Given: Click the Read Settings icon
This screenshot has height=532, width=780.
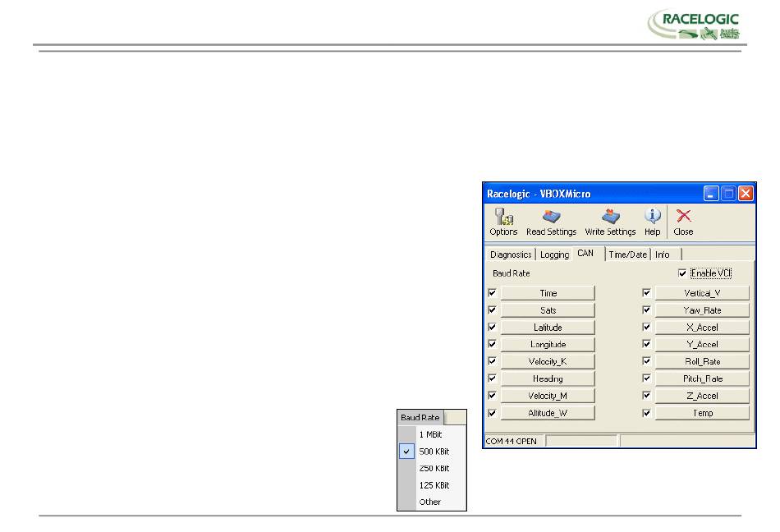Looking at the screenshot, I should pyautogui.click(x=551, y=221).
